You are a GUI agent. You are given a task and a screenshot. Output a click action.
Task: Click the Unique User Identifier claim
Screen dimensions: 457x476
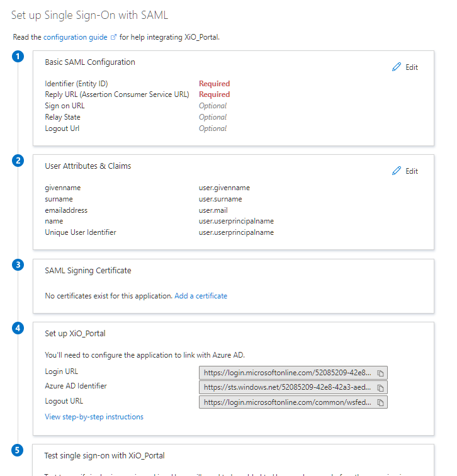point(81,232)
